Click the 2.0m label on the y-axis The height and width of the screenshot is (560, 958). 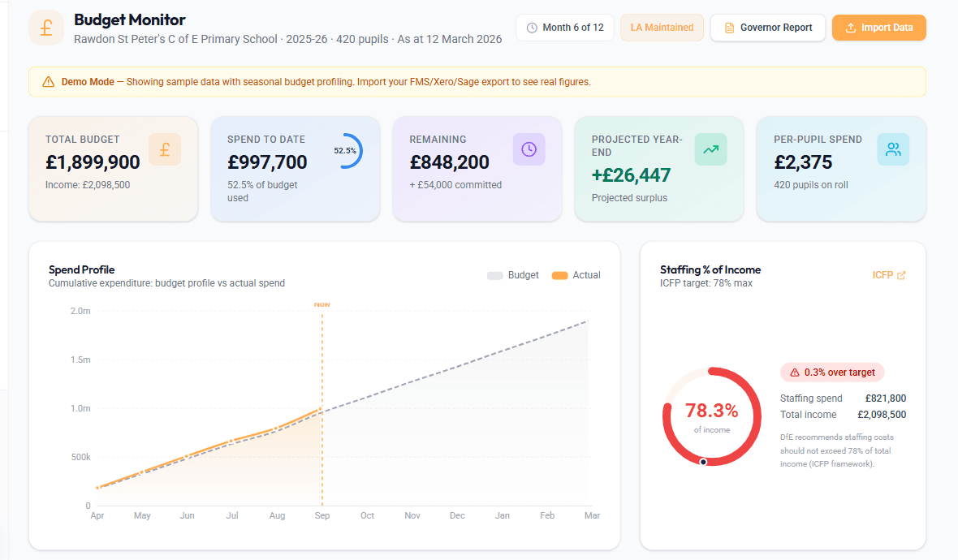[80, 311]
